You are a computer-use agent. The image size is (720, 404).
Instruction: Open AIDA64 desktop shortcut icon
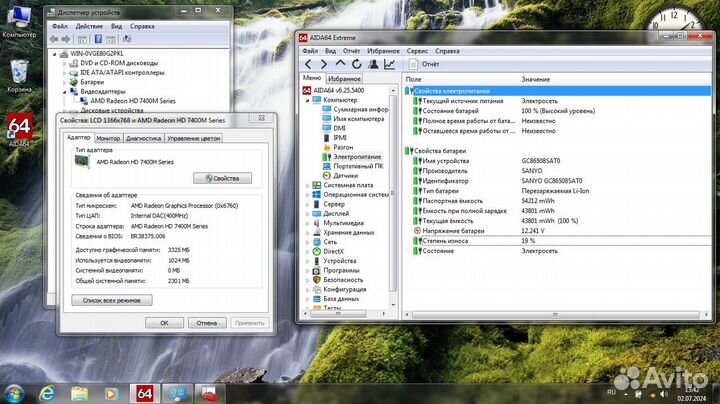19,130
